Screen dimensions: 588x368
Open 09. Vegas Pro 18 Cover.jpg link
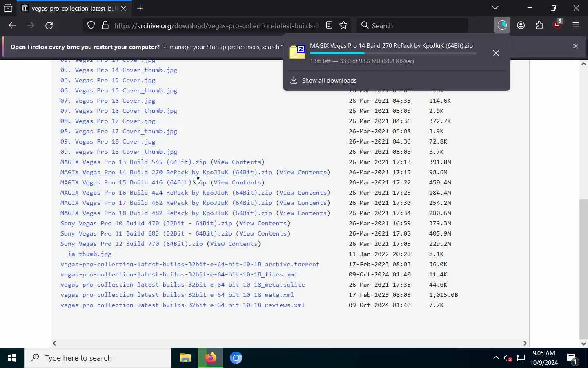[108, 141]
